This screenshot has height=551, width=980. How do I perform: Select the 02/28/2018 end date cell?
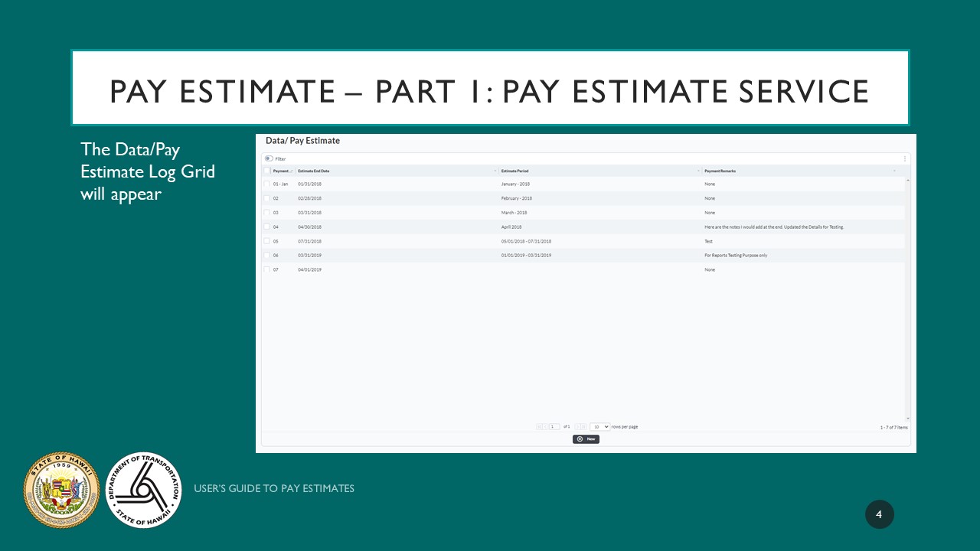point(309,198)
